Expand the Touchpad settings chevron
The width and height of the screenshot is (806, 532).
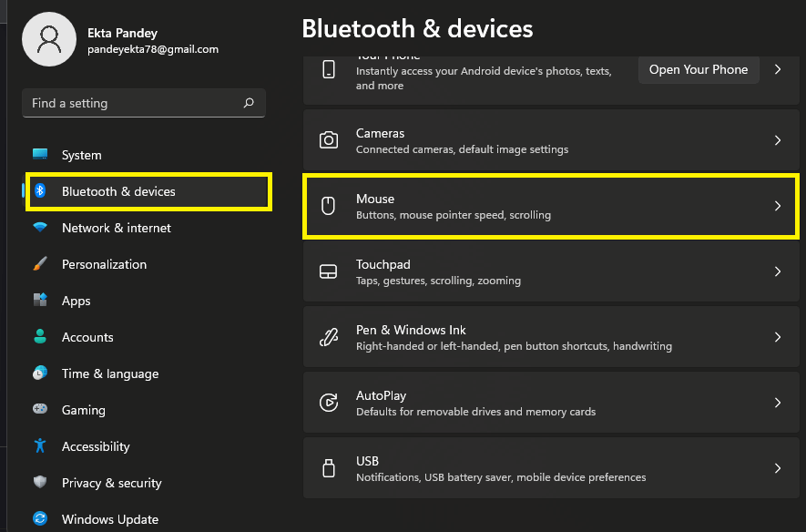(x=777, y=271)
